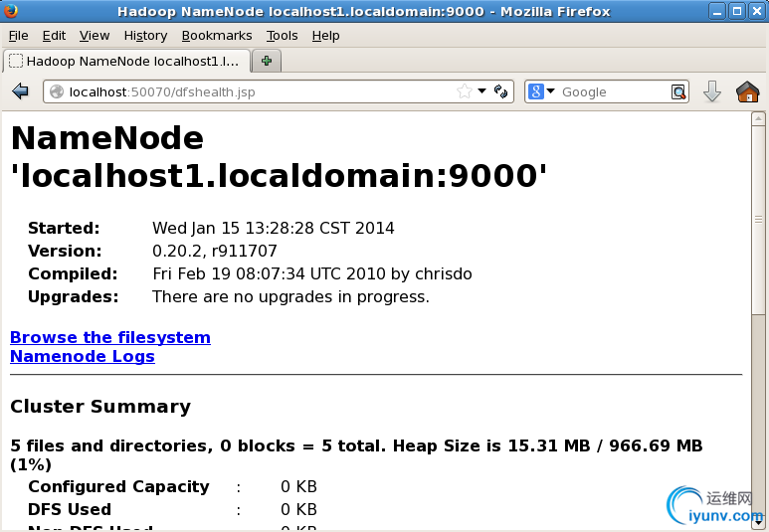Screen dimensions: 769x532
Task: Click the Started: label
Action: [x=64, y=228]
